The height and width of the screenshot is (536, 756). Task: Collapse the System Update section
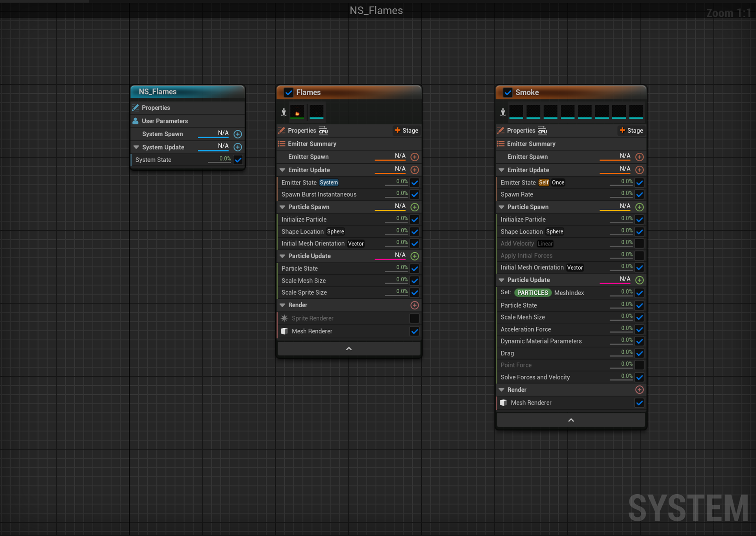click(x=136, y=147)
